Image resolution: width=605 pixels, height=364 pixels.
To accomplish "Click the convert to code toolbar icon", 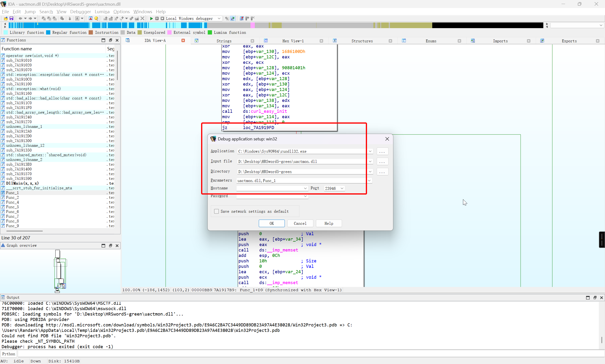I will 105,18.
